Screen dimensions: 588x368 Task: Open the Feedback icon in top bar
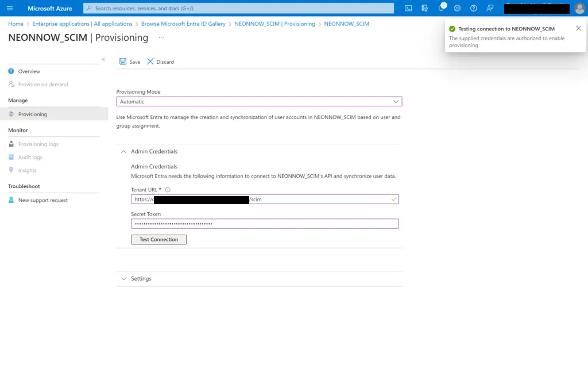tap(489, 8)
